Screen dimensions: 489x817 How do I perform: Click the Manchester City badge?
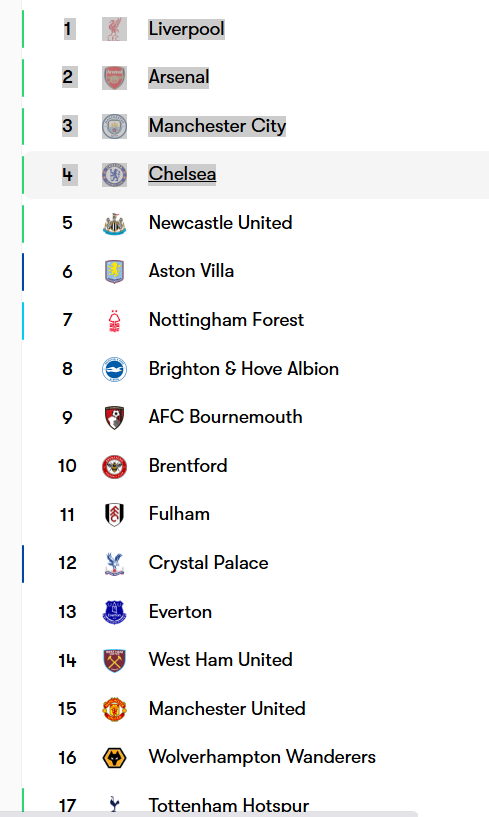[114, 126]
